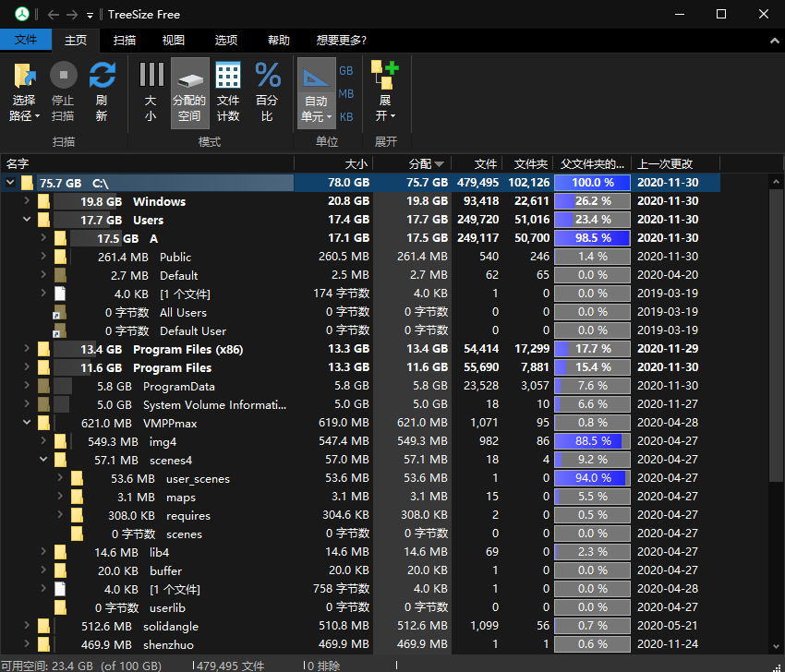
Task: Switch to the 扫描 ribbon tab
Action: point(125,41)
